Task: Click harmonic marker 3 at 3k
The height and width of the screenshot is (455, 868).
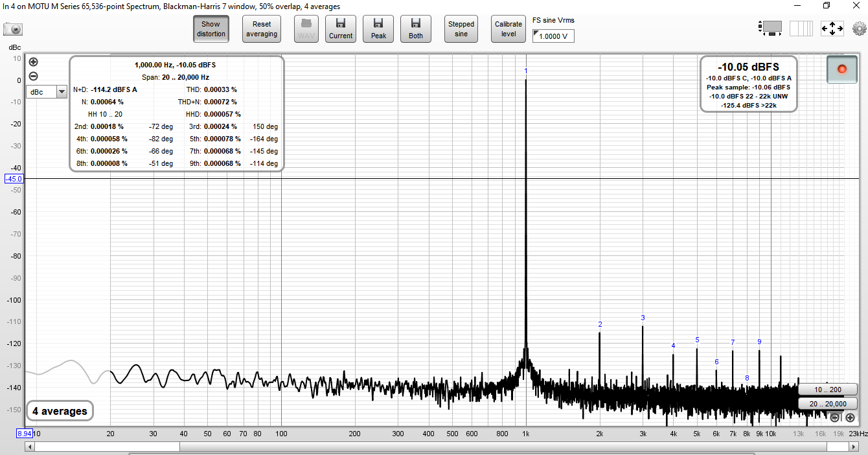Action: point(643,318)
